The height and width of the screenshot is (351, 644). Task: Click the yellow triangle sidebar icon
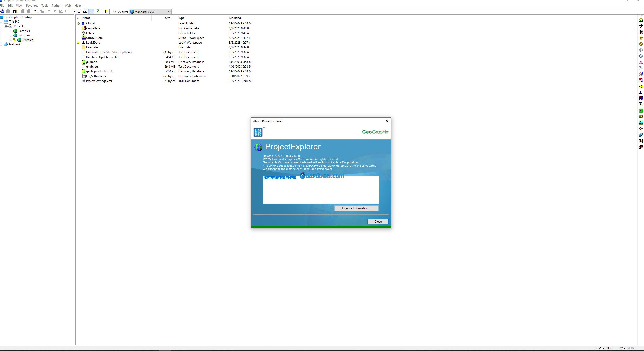click(641, 38)
